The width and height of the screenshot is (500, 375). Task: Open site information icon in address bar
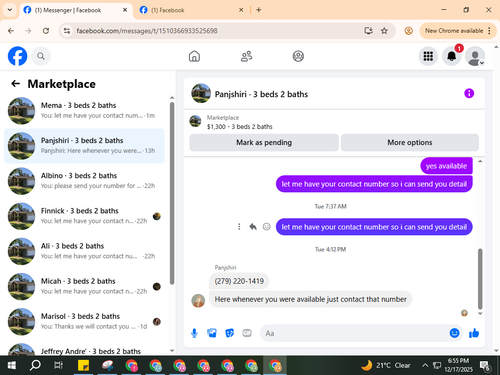[x=67, y=31]
